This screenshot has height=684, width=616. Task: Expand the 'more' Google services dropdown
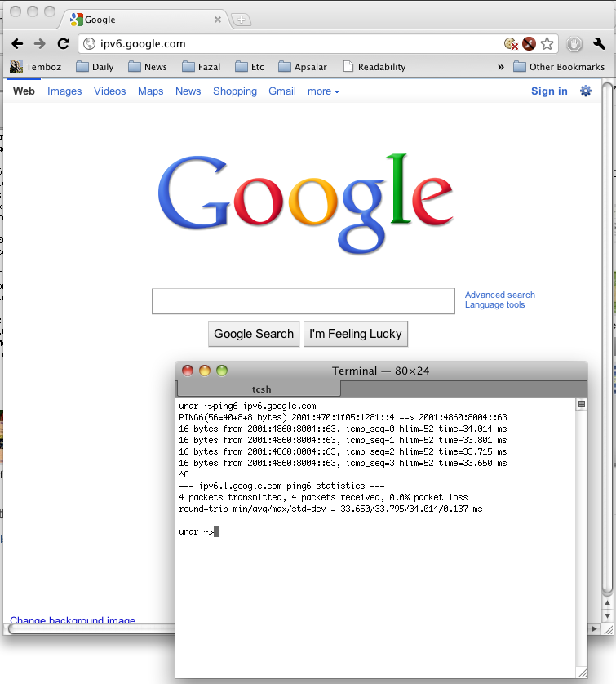pyautogui.click(x=323, y=91)
